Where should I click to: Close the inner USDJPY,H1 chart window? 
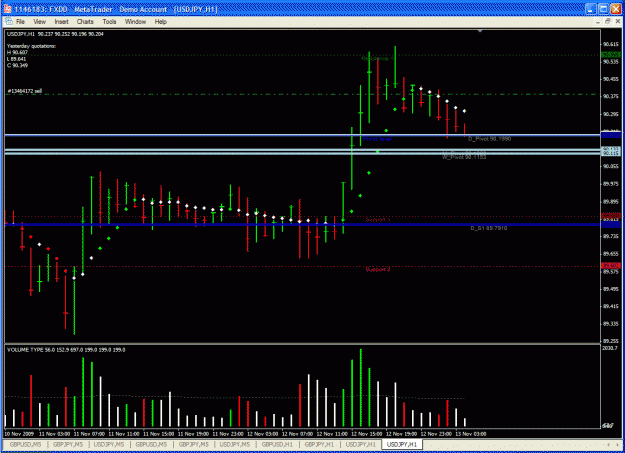[617, 22]
